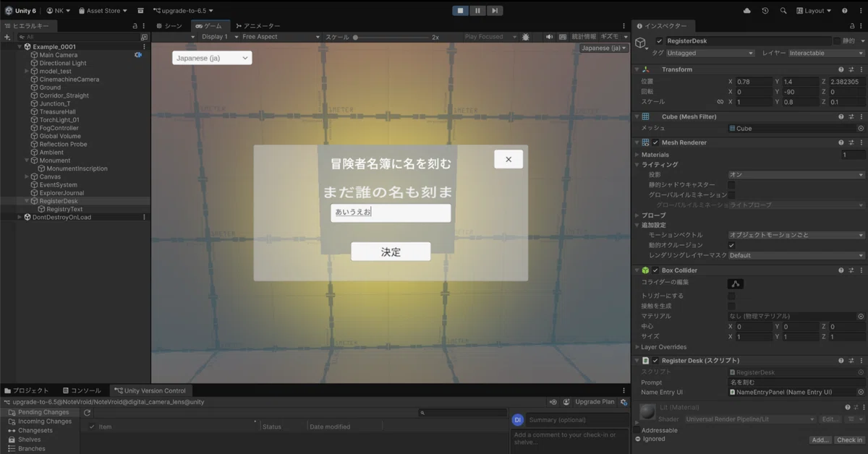868x454 pixels.
Task: Disable Register Desk script checkbox
Action: point(655,360)
